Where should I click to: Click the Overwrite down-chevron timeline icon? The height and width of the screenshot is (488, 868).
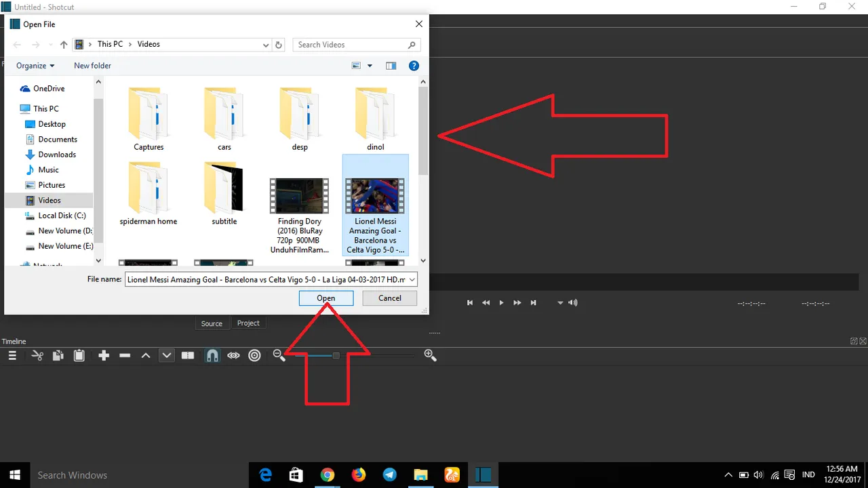click(x=167, y=355)
